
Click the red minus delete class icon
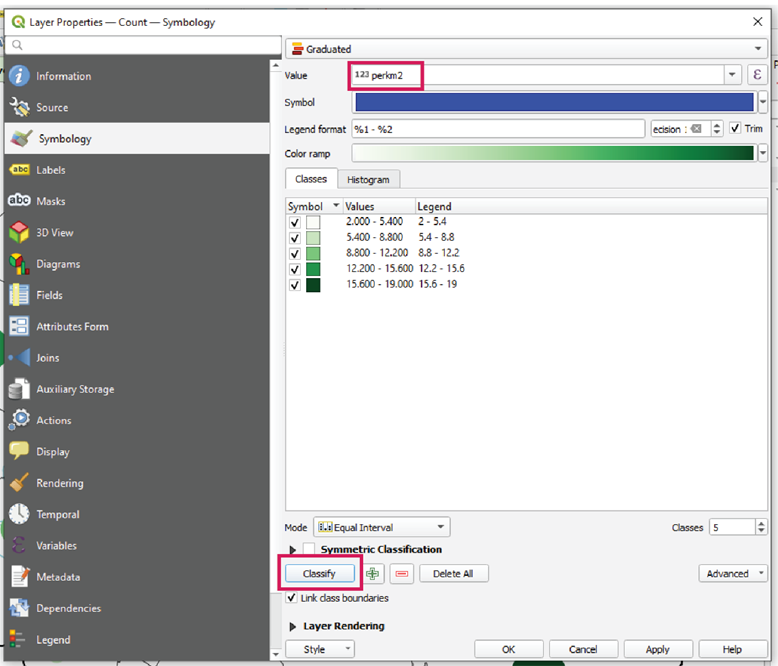pyautogui.click(x=402, y=573)
